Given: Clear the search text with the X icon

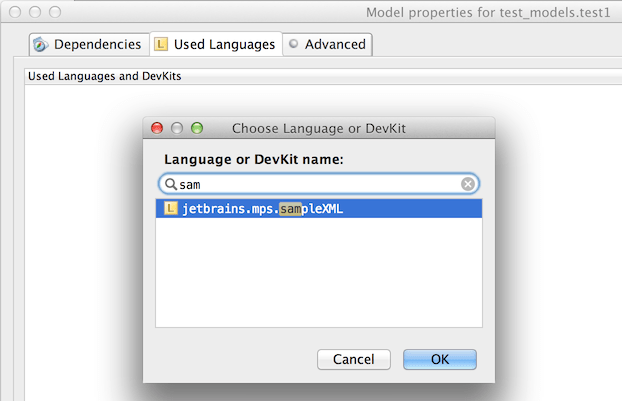Looking at the screenshot, I should [x=468, y=184].
